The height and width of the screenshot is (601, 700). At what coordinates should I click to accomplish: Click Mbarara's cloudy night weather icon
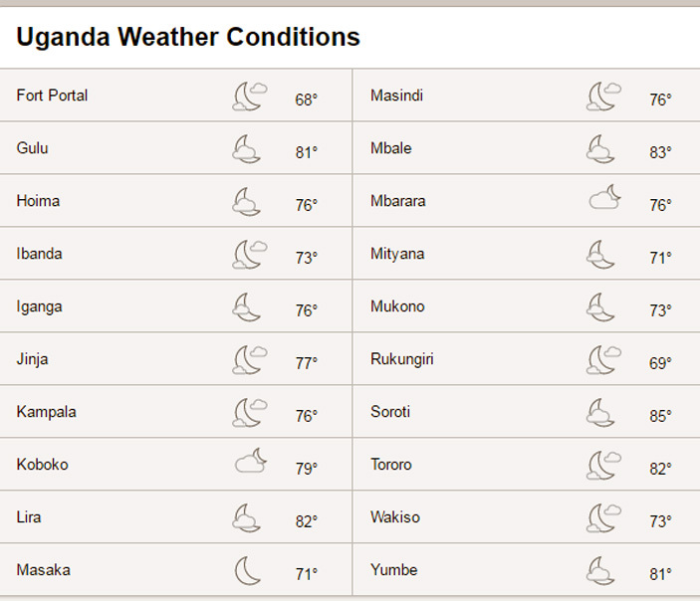click(605, 197)
